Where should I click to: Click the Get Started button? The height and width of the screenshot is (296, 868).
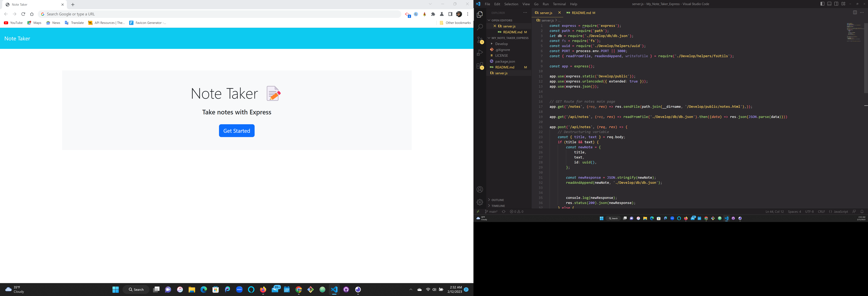pyautogui.click(x=237, y=130)
